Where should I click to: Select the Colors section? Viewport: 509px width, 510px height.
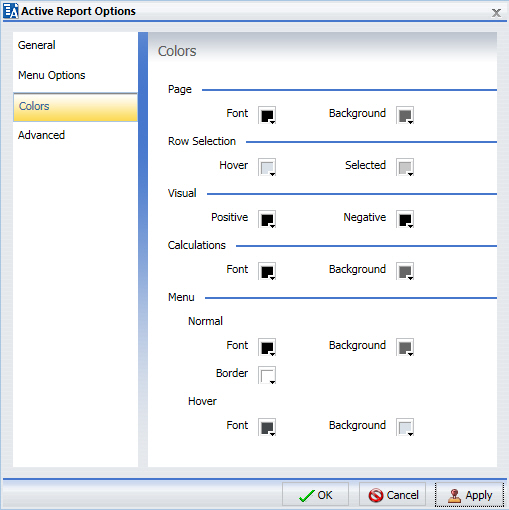[75, 107]
